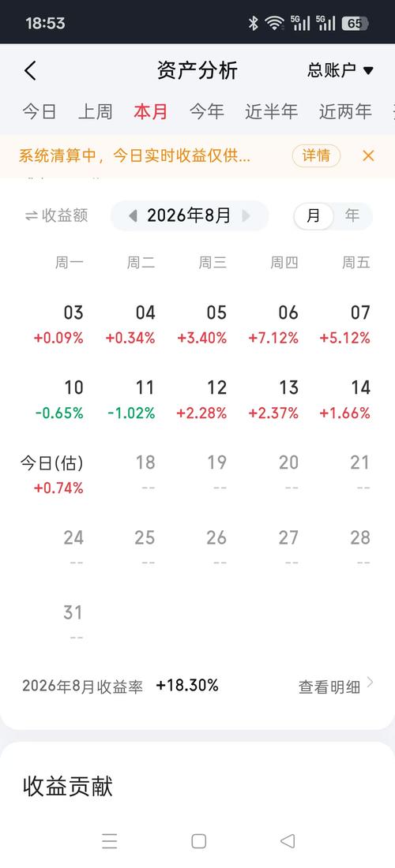395x868 pixels.
Task: Tap Android recent apps menu icon
Action: point(110,841)
